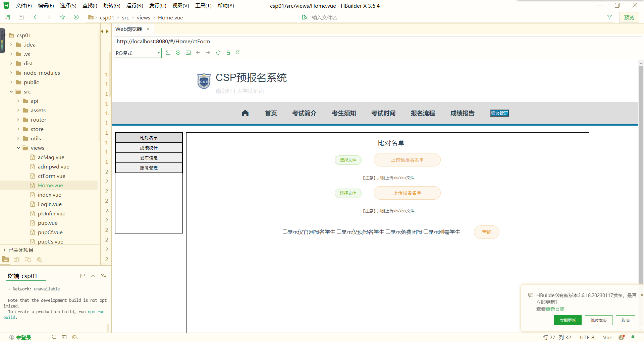Open the 运行(R) menu
The height and width of the screenshot is (342, 644).
click(135, 6)
